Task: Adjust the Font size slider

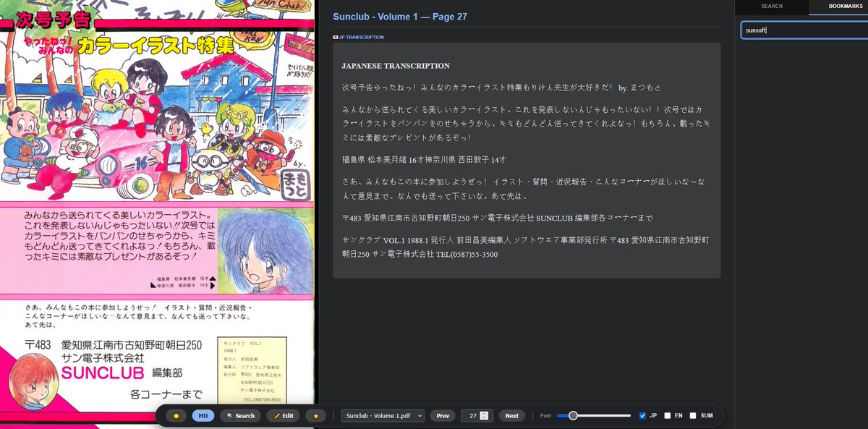Action: point(594,416)
